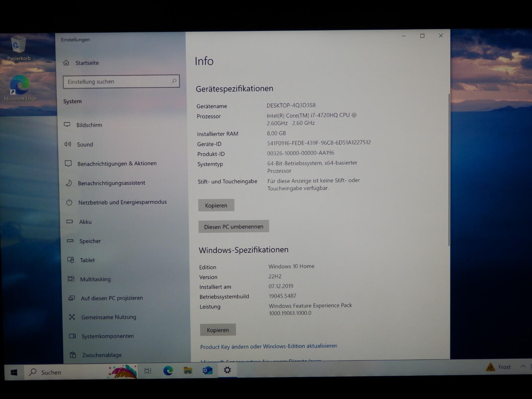Click the Systemkomponenten icon
The height and width of the screenshot is (399, 532).
point(72,336)
